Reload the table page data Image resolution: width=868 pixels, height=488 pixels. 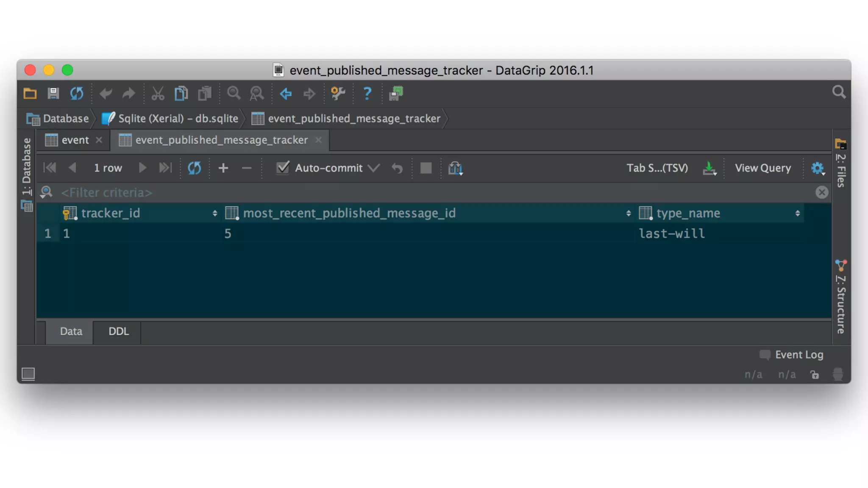click(194, 168)
